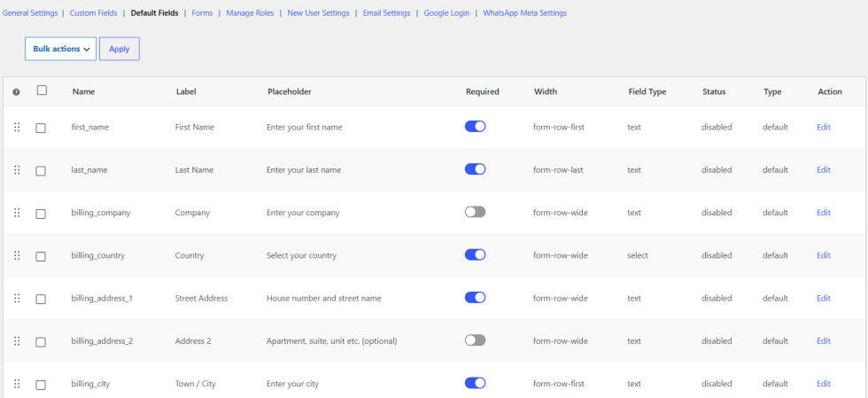
Task: Edit the billing_company field
Action: pos(824,213)
